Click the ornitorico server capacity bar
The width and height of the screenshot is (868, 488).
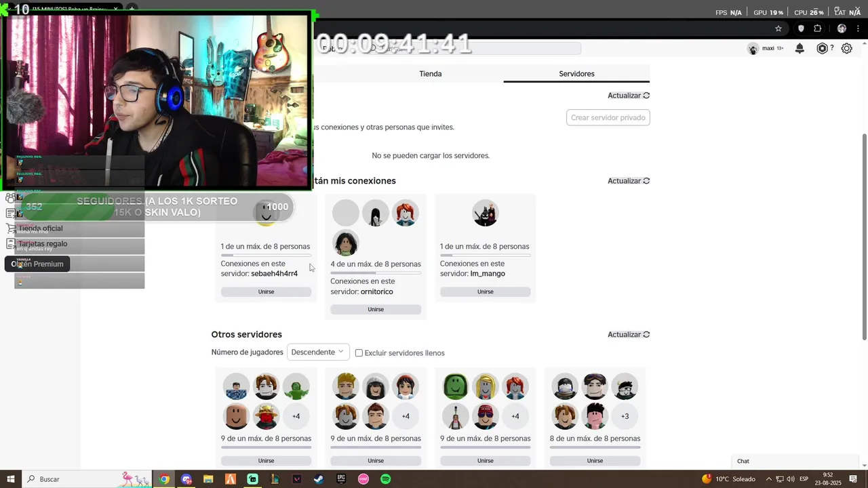pyautogui.click(x=376, y=272)
